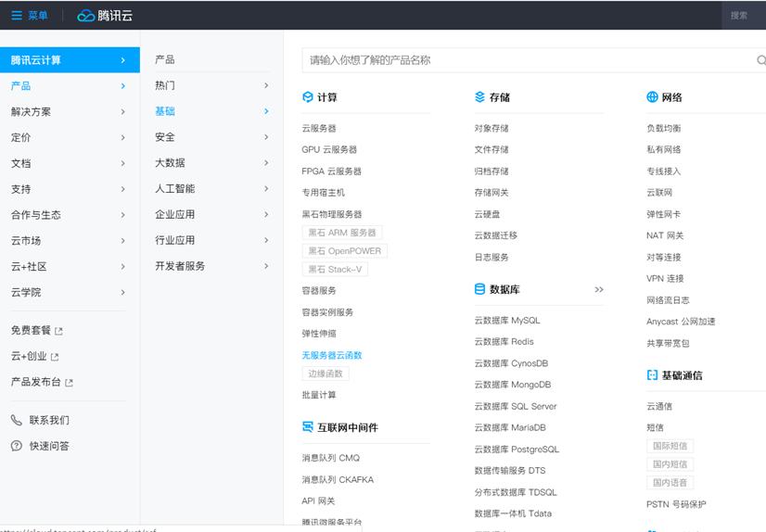Open 无服务器云函数 link

click(x=332, y=355)
